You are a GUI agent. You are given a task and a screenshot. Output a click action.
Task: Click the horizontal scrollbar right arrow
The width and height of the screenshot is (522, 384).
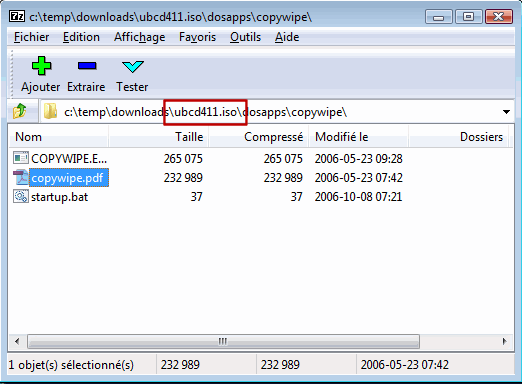[x=504, y=341]
